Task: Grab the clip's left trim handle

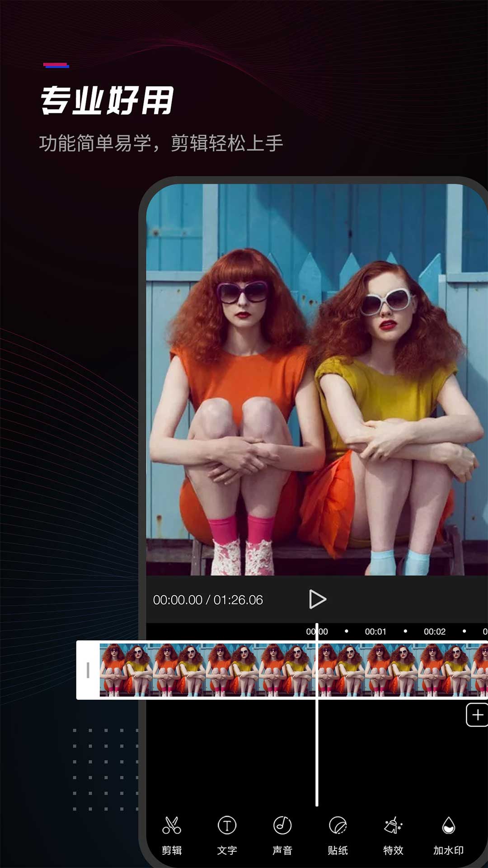Action: click(x=88, y=670)
